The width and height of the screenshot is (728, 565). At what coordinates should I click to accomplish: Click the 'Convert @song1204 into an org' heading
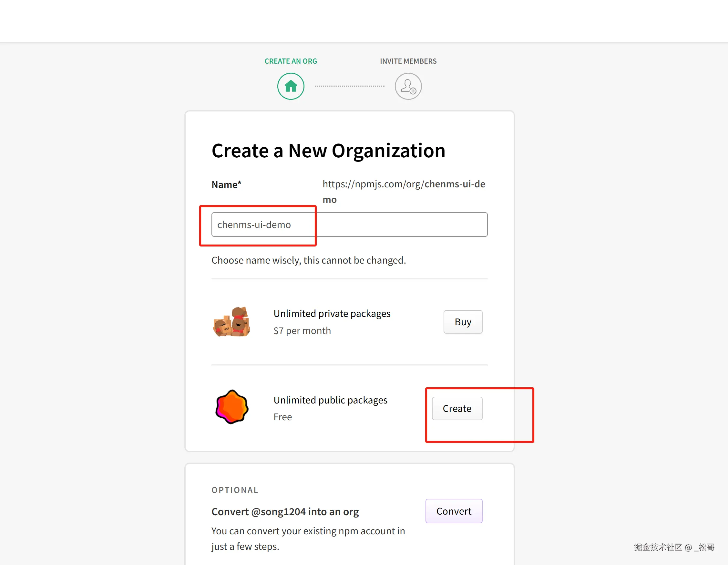point(285,511)
